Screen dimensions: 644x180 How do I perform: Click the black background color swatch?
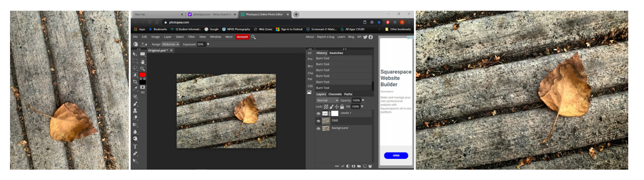coord(142,82)
